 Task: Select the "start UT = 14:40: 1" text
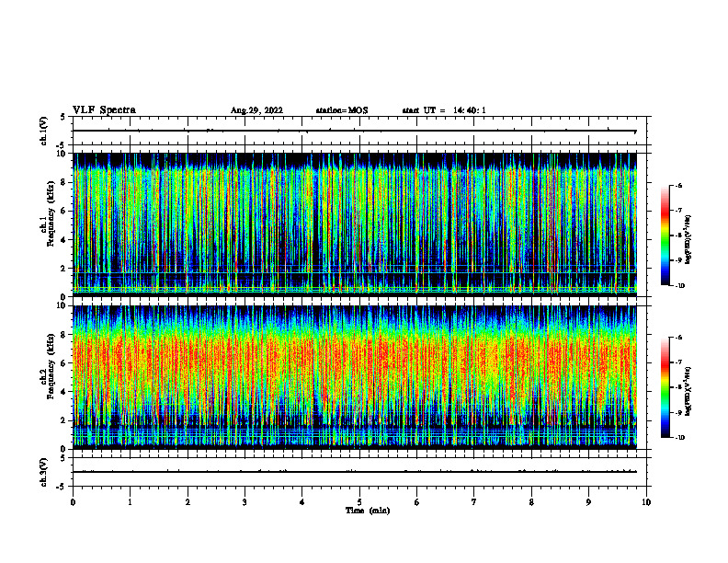(x=444, y=110)
